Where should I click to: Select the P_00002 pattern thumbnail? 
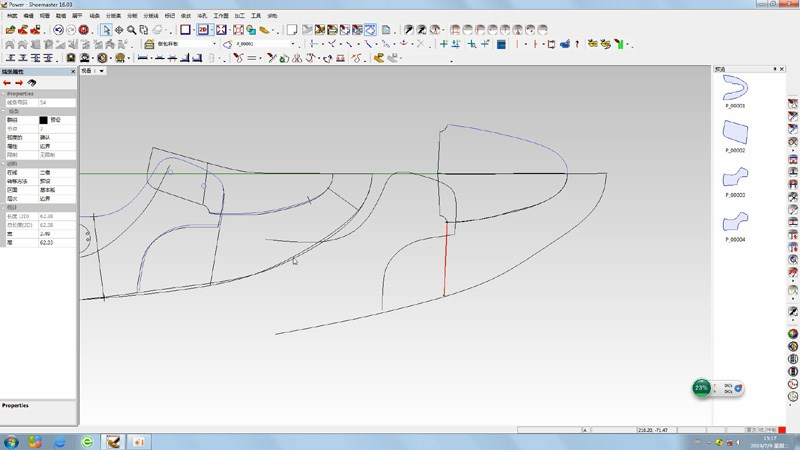(736, 131)
